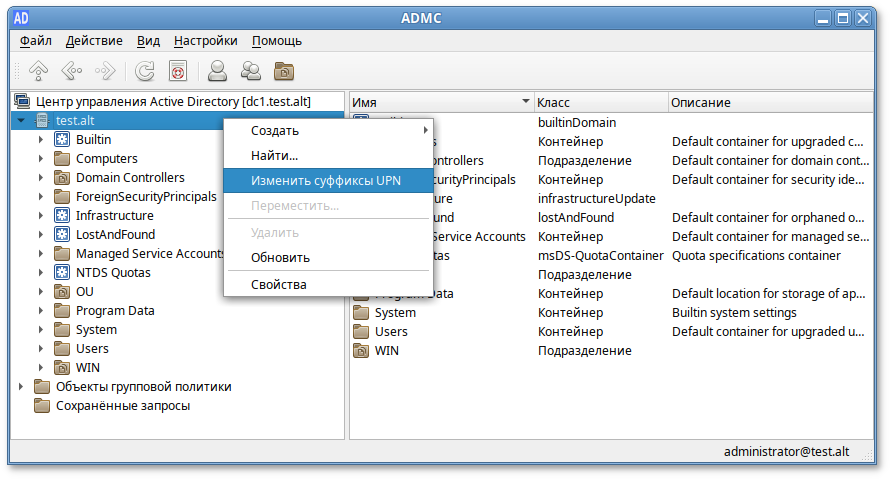
Task: Sort by the Имя column header
Action: tap(442, 102)
